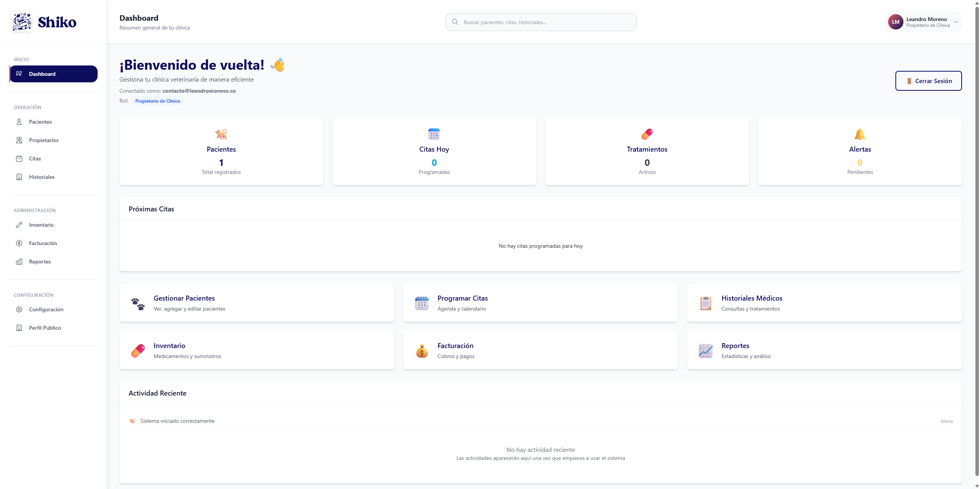Select Dashboard in the navigation menu
Image resolution: width=980 pixels, height=489 pixels.
42,74
